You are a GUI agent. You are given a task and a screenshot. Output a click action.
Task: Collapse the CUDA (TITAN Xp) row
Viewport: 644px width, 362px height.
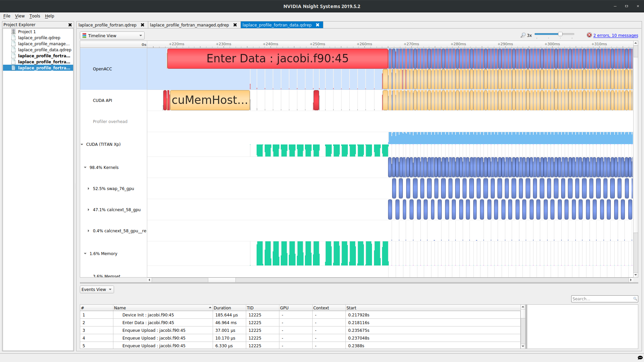(82, 144)
